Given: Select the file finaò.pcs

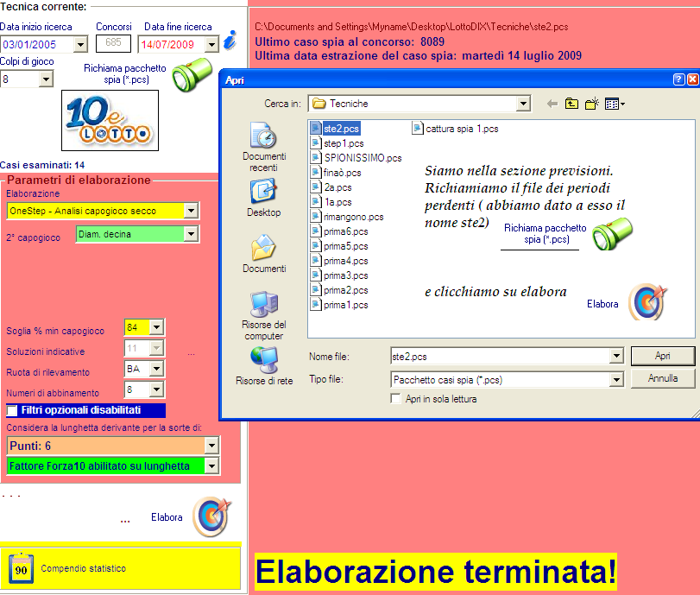Looking at the screenshot, I should coord(336,173).
